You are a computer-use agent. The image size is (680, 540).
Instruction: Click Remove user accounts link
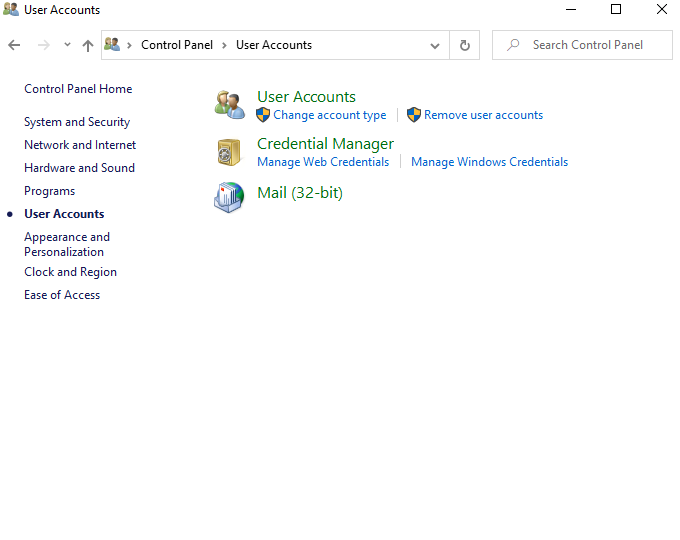[x=484, y=115]
